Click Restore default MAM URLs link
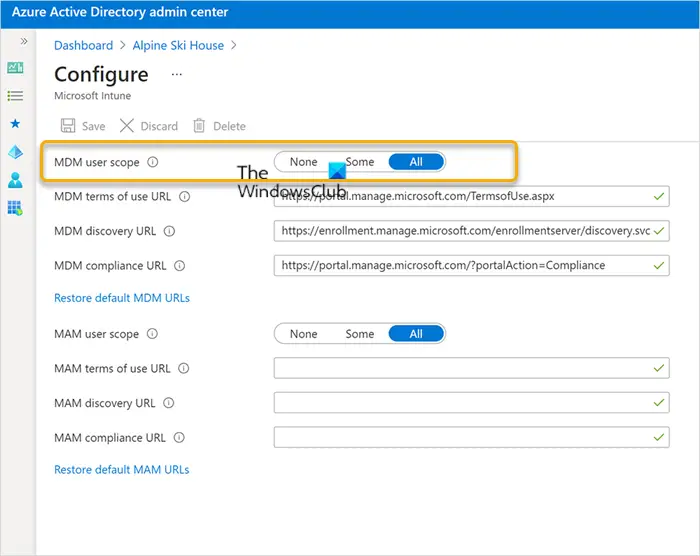 [121, 470]
